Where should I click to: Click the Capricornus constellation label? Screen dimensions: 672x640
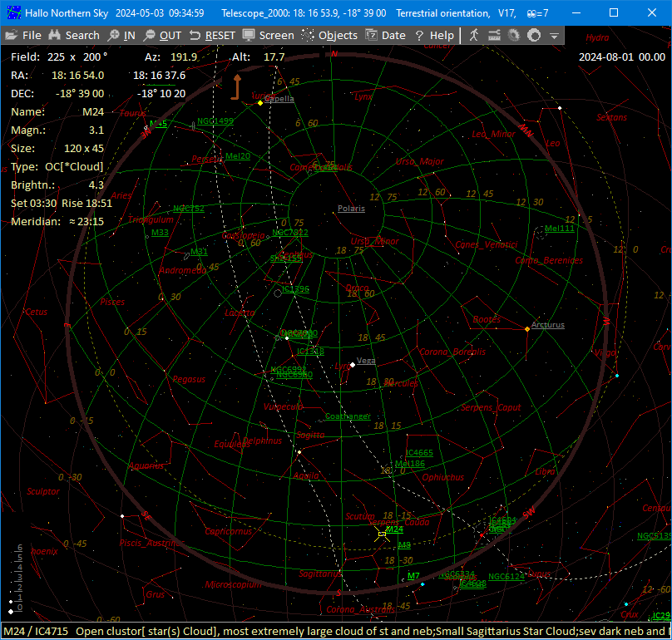[229, 531]
